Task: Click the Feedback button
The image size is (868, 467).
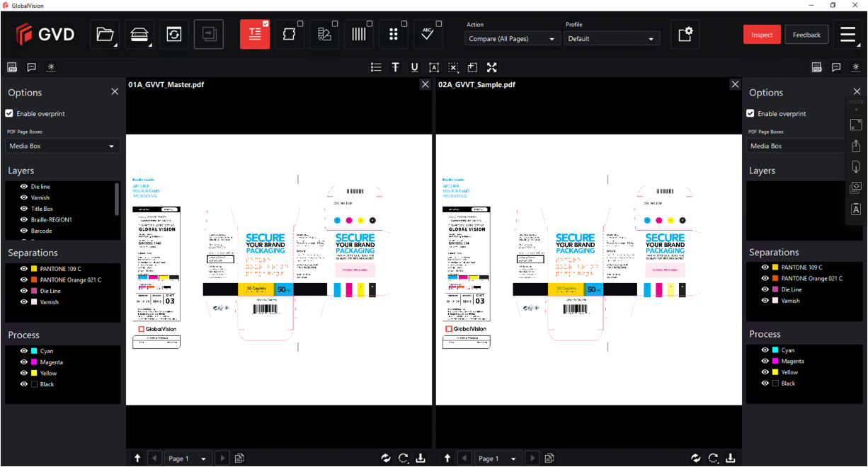Action: (x=806, y=35)
